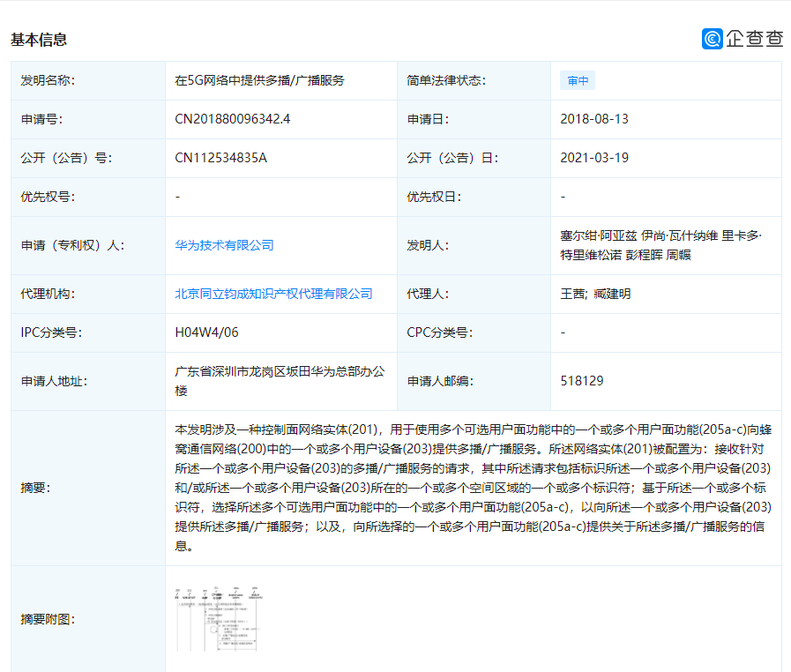Click the 简单法律状态 field label
This screenshot has height=672, width=791.
point(446,81)
